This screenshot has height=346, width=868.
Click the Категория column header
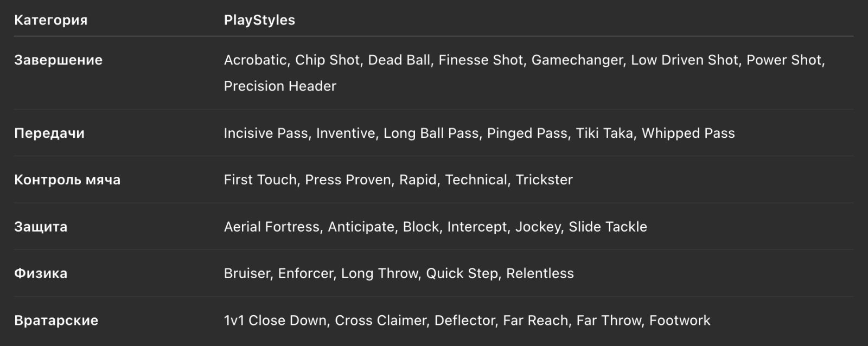pyautogui.click(x=50, y=21)
